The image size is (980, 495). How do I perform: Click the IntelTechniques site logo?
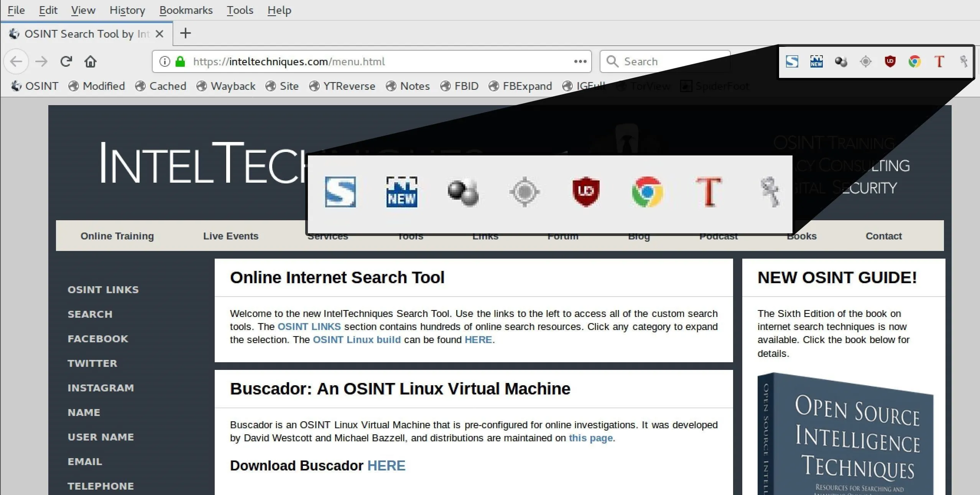[x=203, y=163]
